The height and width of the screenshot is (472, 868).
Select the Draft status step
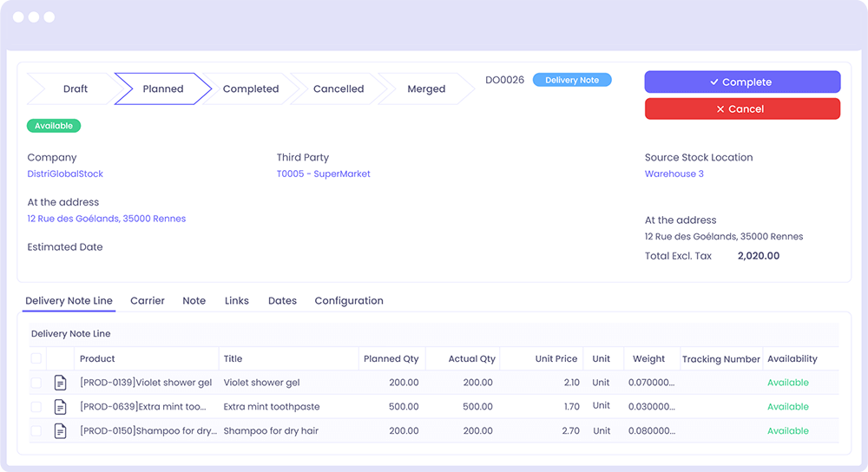tap(76, 88)
